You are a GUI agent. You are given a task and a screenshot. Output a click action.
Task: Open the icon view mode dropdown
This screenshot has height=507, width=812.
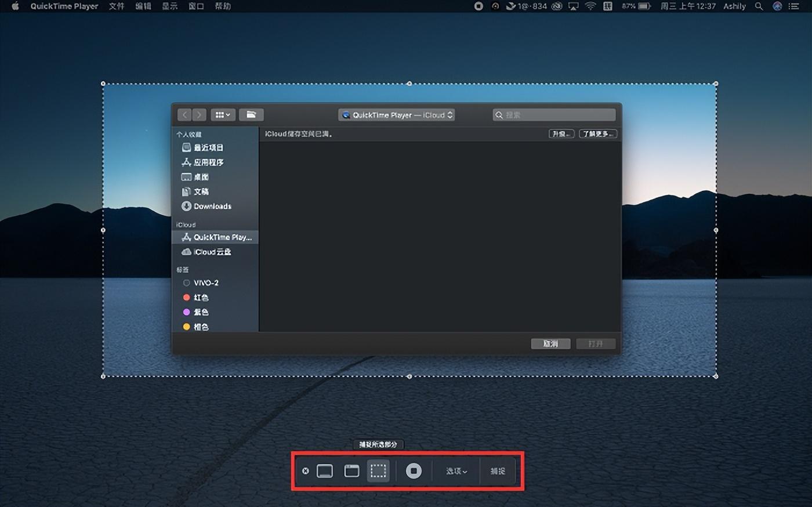click(223, 115)
